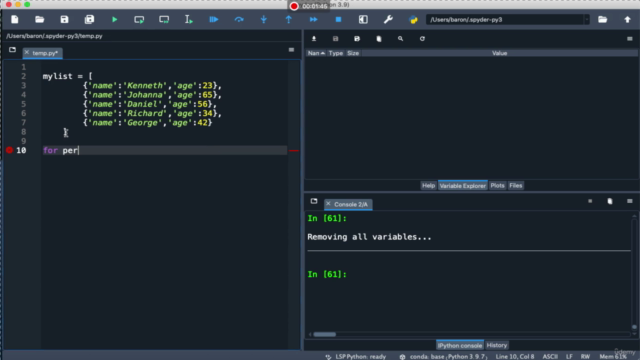Click the conda base Python 3.9.7 status
640x360 pixels.
click(x=449, y=357)
